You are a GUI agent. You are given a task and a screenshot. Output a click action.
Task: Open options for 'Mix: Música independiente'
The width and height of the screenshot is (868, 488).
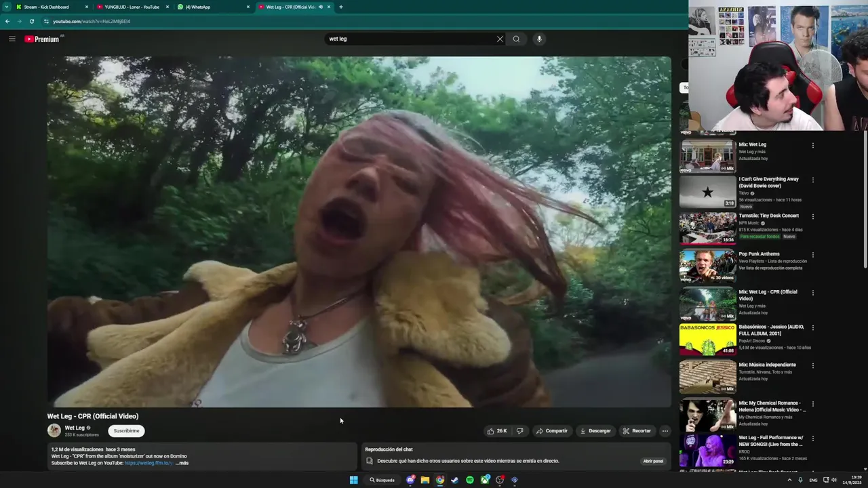(x=812, y=366)
